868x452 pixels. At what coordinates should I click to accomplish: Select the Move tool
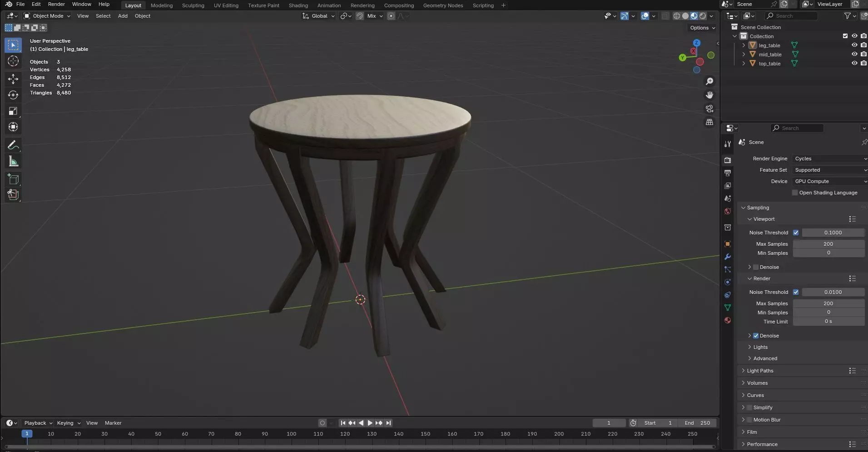coord(13,79)
